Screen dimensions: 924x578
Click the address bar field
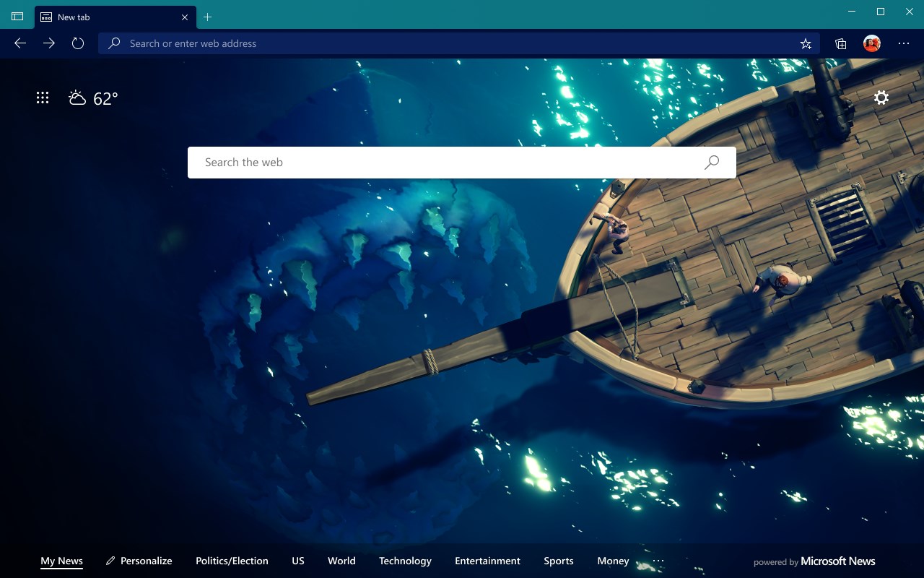[458, 43]
